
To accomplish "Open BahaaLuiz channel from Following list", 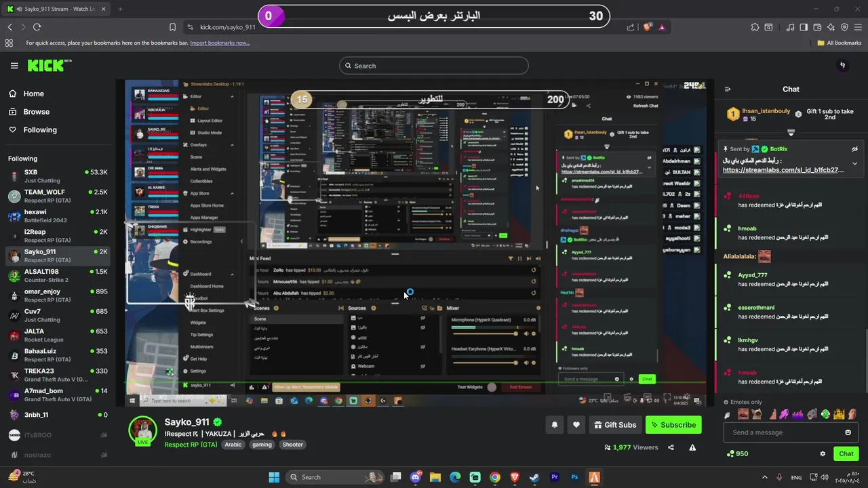I will 58,355.
